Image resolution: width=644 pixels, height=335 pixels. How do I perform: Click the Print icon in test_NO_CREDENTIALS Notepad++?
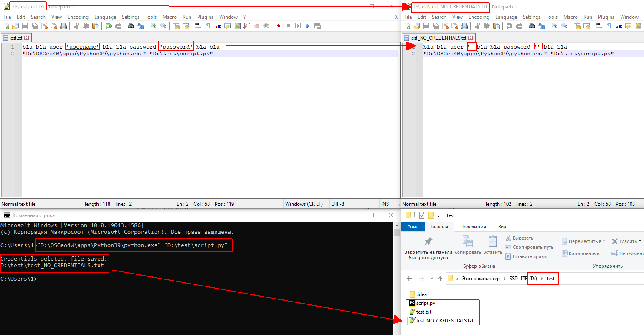[x=464, y=26]
